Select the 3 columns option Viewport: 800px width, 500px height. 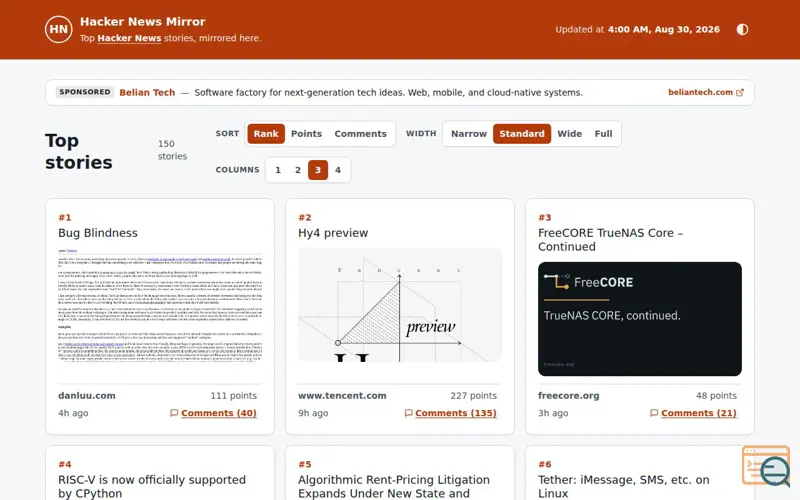[x=318, y=170]
